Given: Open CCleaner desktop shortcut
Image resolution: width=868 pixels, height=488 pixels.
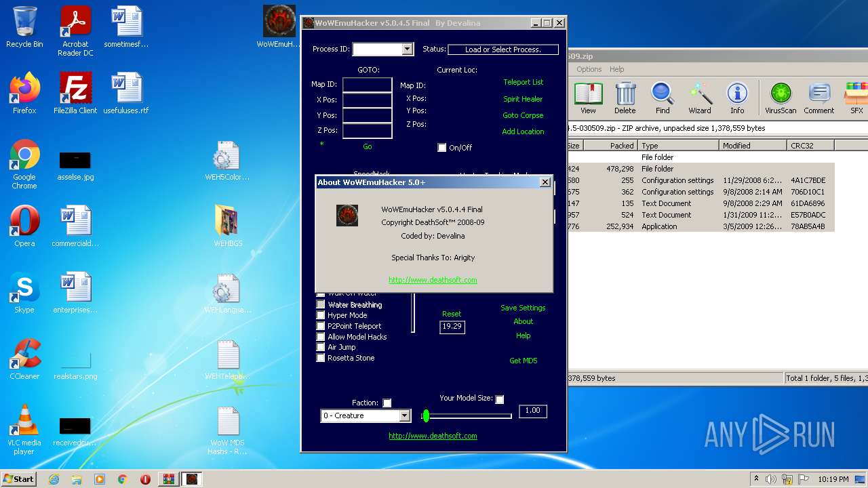Looking at the screenshot, I should (24, 359).
